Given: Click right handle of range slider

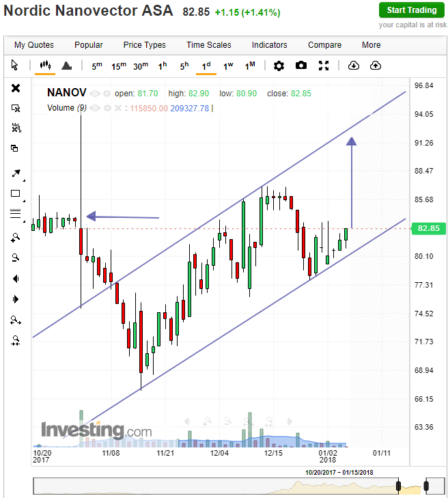Looking at the screenshot, I should pos(426,486).
